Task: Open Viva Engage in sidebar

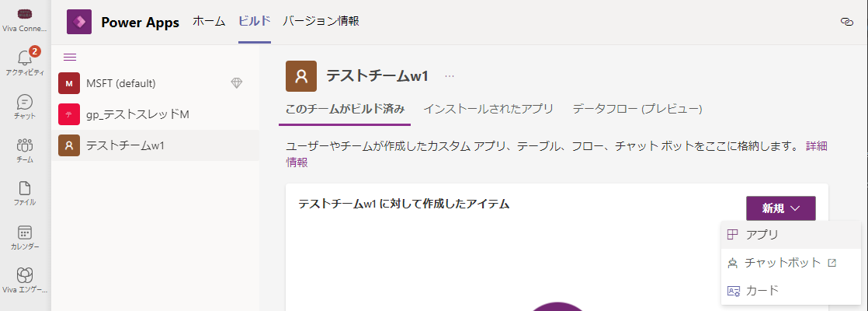Action: tap(25, 281)
